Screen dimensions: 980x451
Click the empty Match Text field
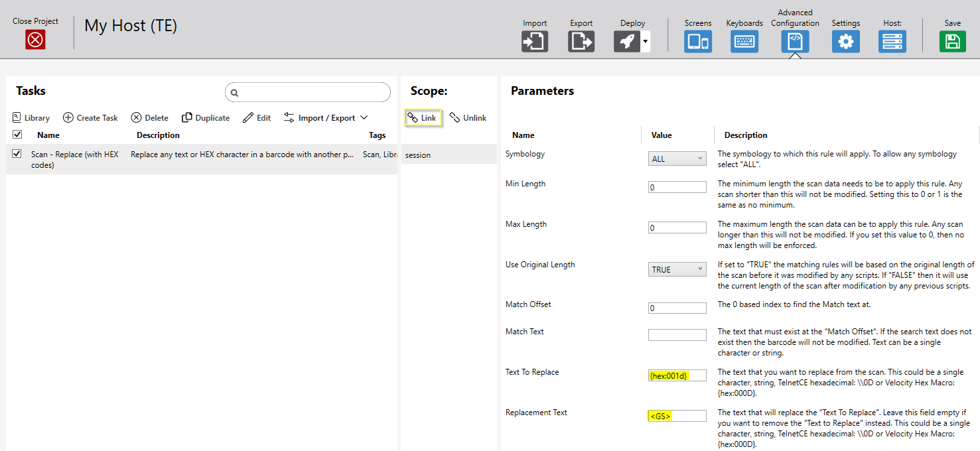[677, 335]
